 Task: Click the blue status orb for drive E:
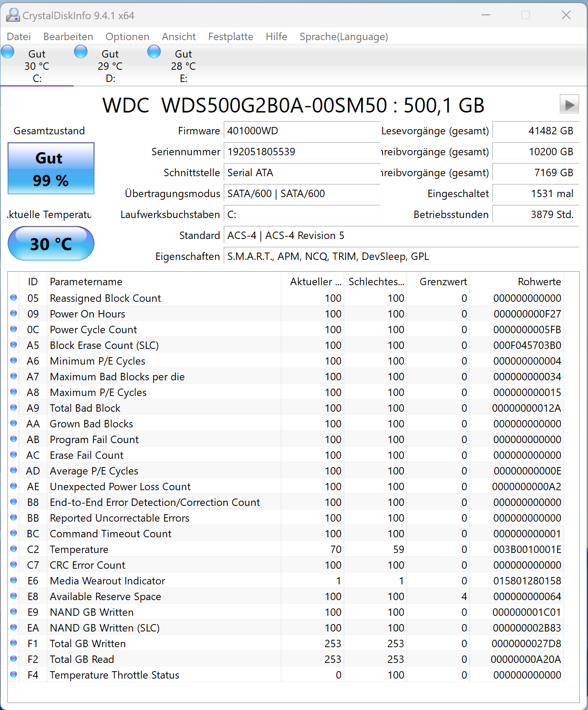(x=154, y=52)
